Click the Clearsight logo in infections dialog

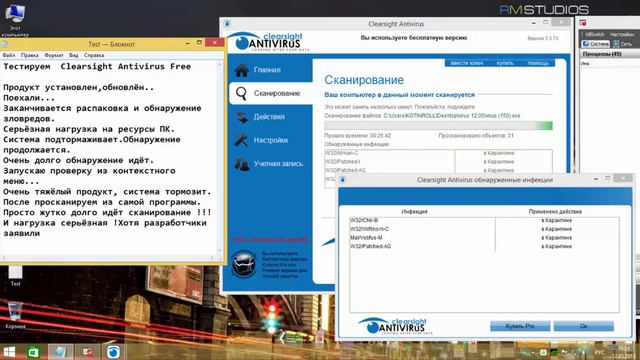click(x=395, y=326)
